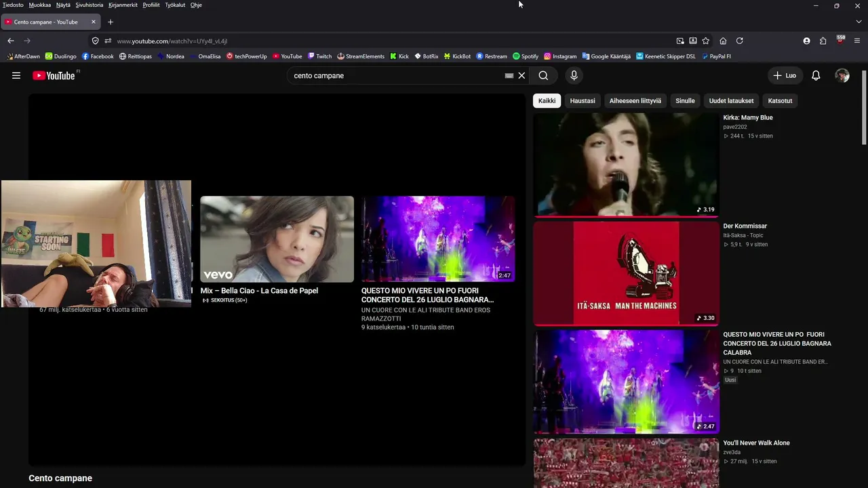
Task: Click the Itä-Saksa - Topic channel
Action: tap(743, 235)
